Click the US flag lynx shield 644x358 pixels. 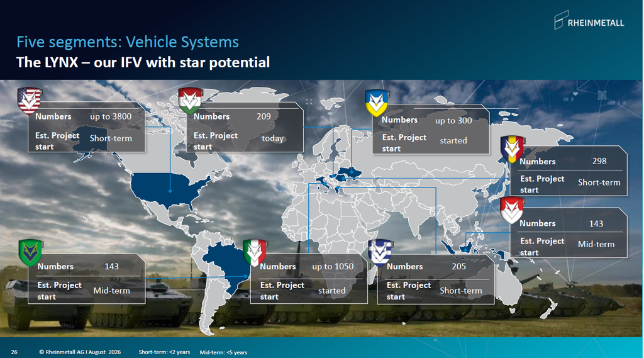[x=29, y=101]
